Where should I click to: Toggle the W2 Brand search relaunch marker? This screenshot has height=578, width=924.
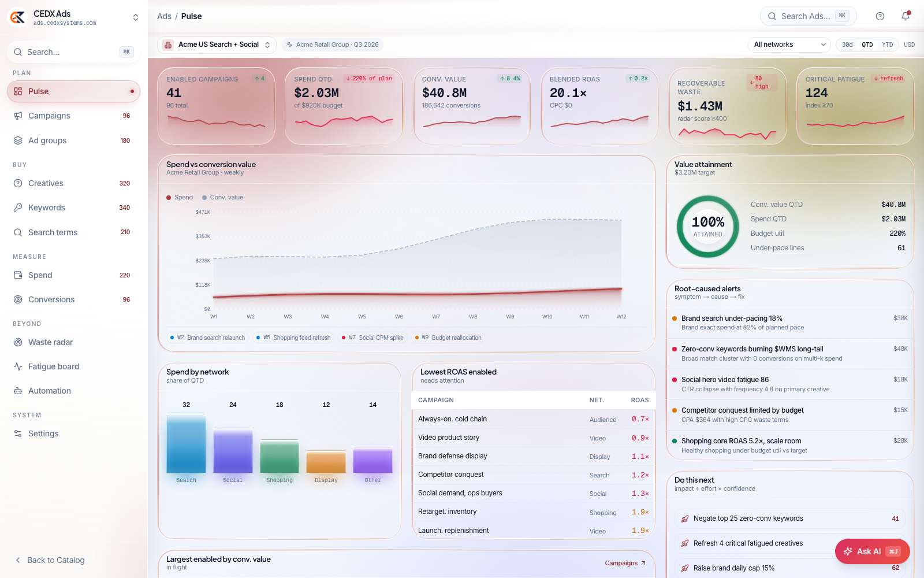coord(208,338)
